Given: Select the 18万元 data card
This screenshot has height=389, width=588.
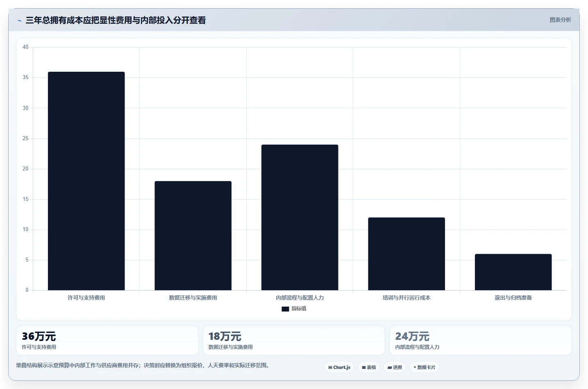Looking at the screenshot, I should tap(294, 340).
